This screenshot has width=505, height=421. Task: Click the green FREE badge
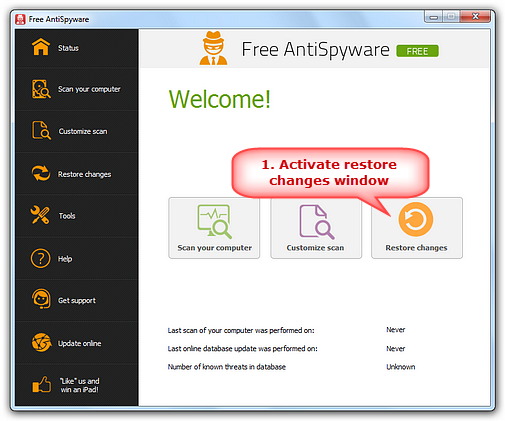click(x=417, y=51)
